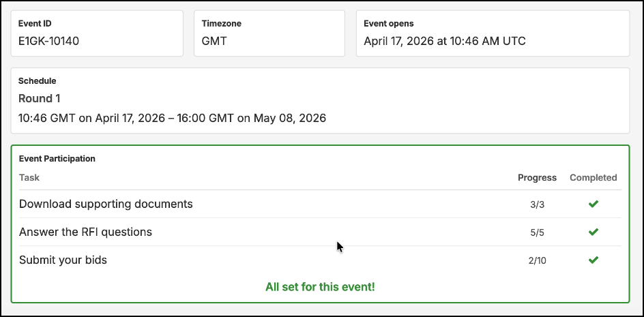Click the Round 1 date range text

(x=172, y=118)
